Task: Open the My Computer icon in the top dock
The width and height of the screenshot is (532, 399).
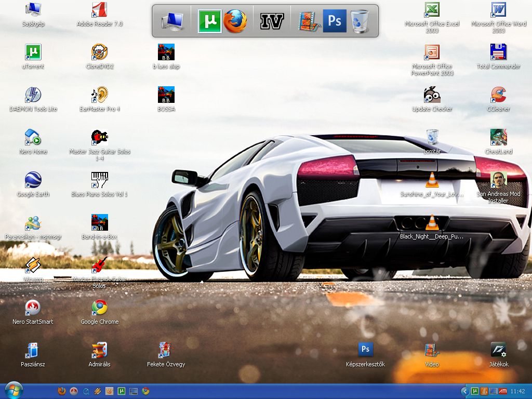Action: point(172,21)
